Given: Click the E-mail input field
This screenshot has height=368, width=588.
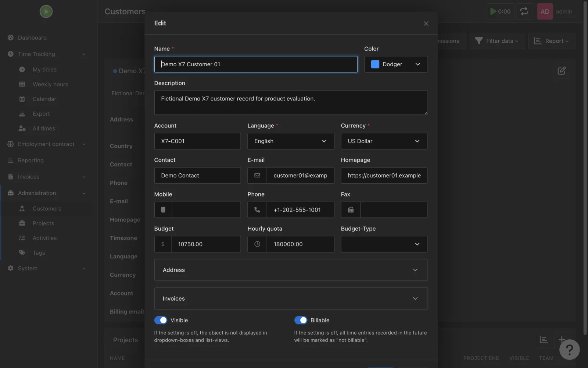Looking at the screenshot, I should point(300,176).
